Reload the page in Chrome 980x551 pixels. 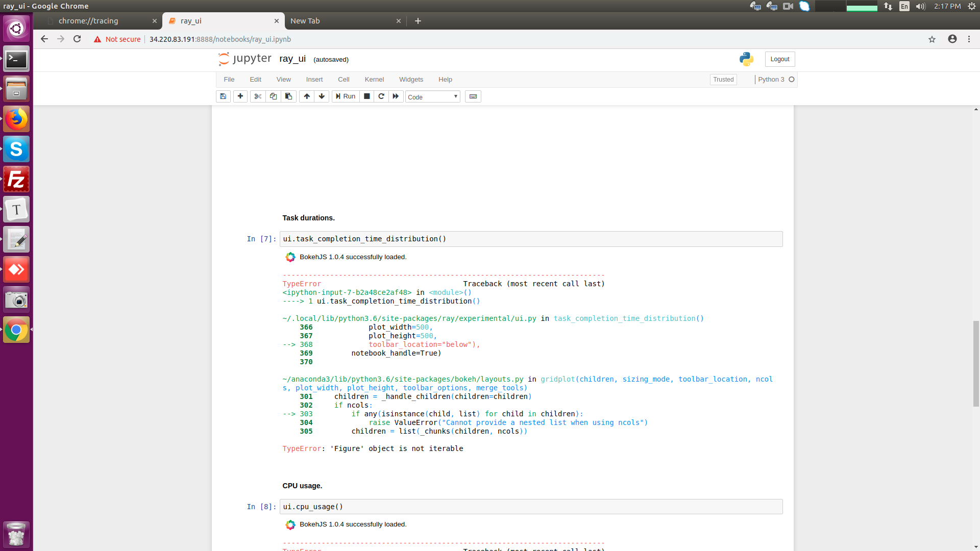pos(77,39)
